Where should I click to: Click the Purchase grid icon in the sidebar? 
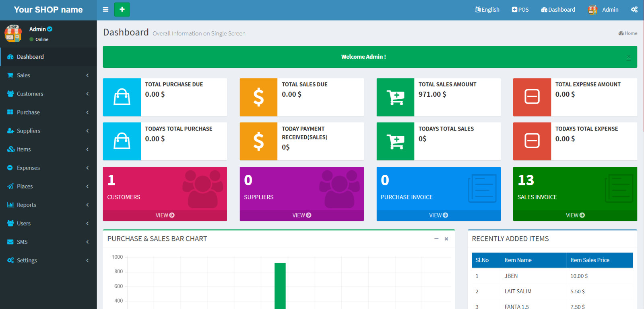(10, 112)
